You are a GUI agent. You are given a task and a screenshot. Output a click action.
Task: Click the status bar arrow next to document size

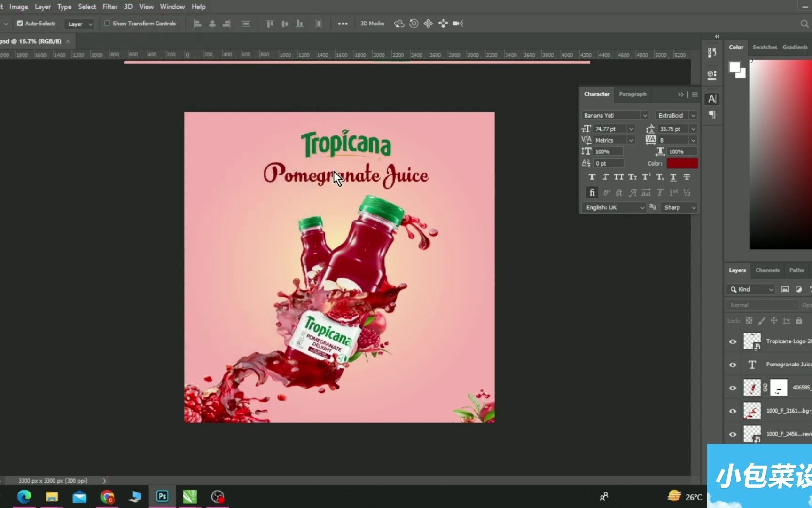coord(104,481)
